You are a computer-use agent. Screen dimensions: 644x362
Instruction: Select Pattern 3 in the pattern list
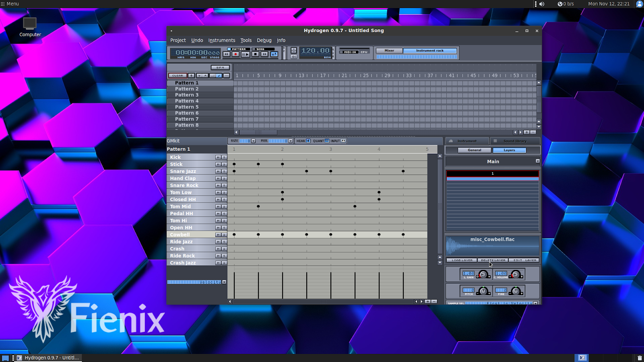186,95
